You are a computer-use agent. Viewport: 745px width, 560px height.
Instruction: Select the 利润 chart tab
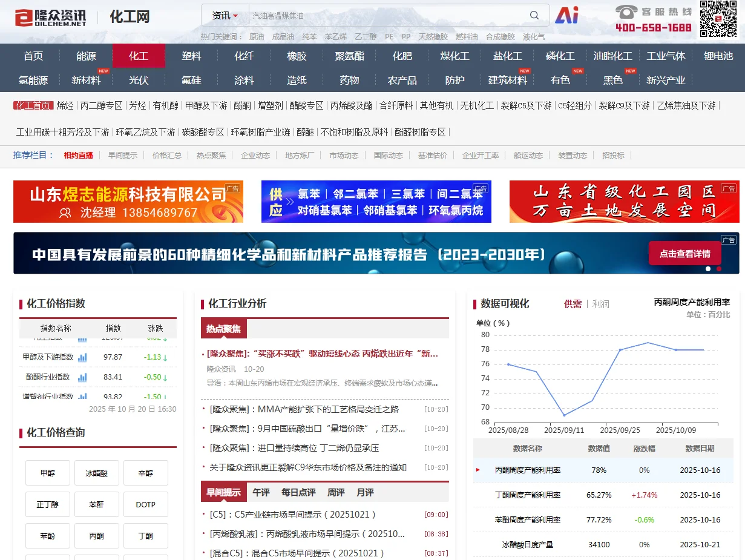[x=600, y=304]
